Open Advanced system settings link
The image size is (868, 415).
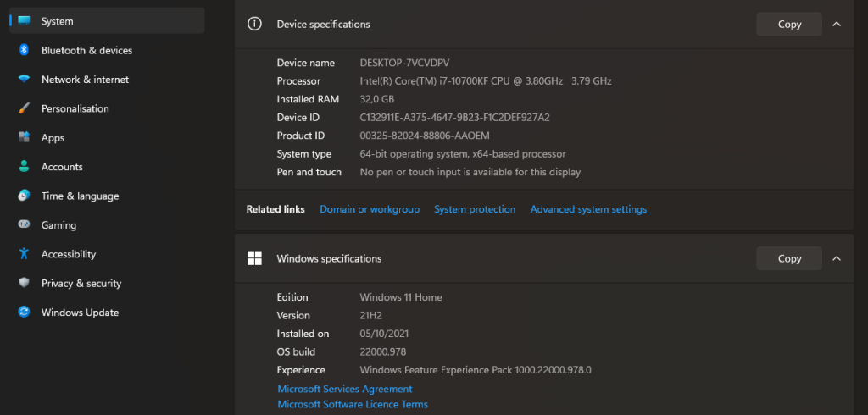click(588, 209)
